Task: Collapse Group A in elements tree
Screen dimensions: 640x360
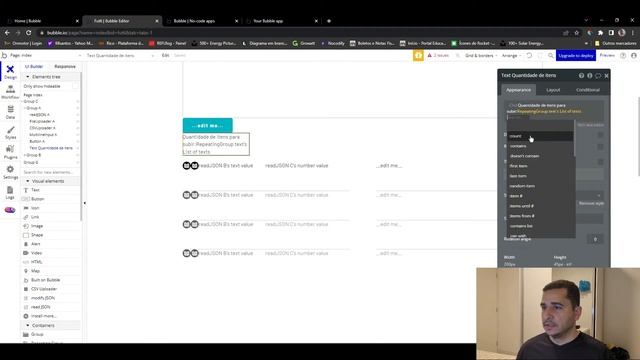Action: pyautogui.click(x=25, y=108)
